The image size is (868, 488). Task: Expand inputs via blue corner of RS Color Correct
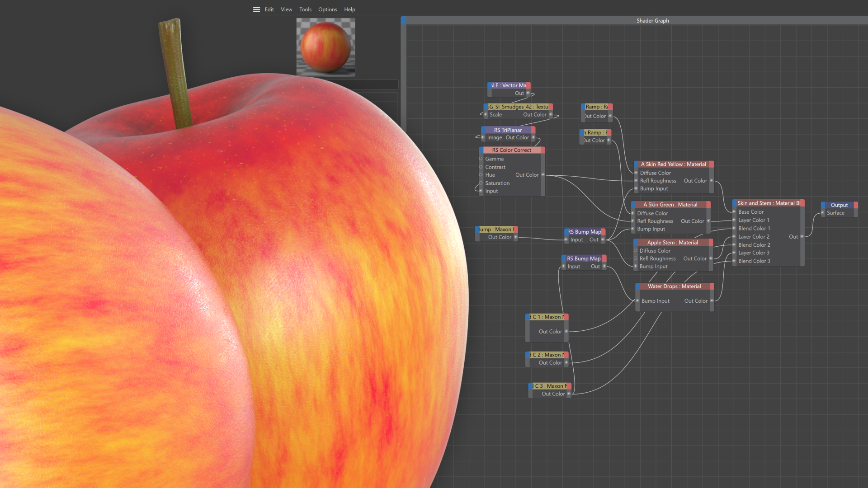pos(481,150)
